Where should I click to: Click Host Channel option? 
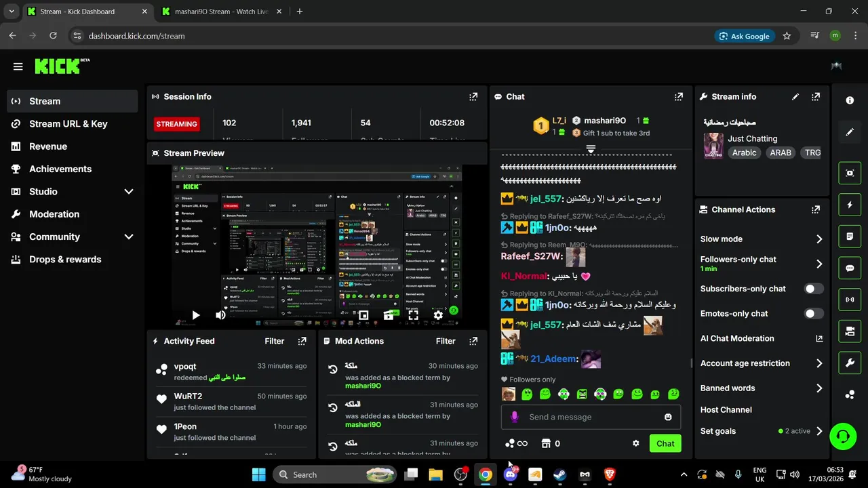coord(726,410)
